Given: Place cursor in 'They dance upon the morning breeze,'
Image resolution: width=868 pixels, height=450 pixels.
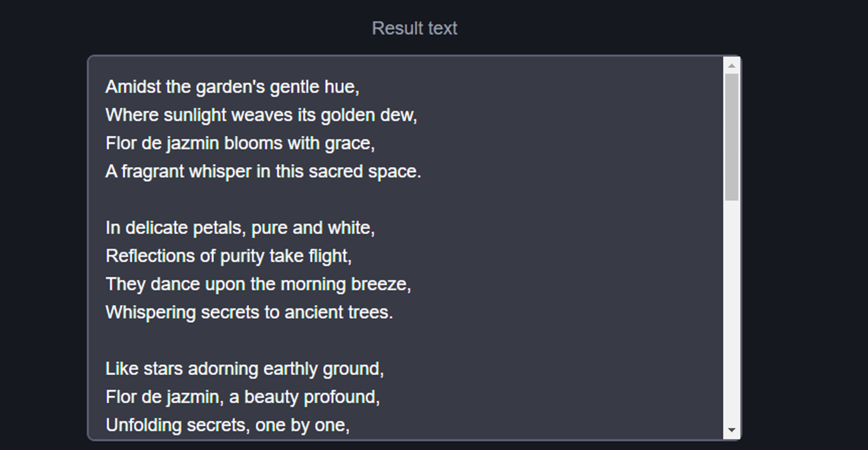Looking at the screenshot, I should 259,284.
